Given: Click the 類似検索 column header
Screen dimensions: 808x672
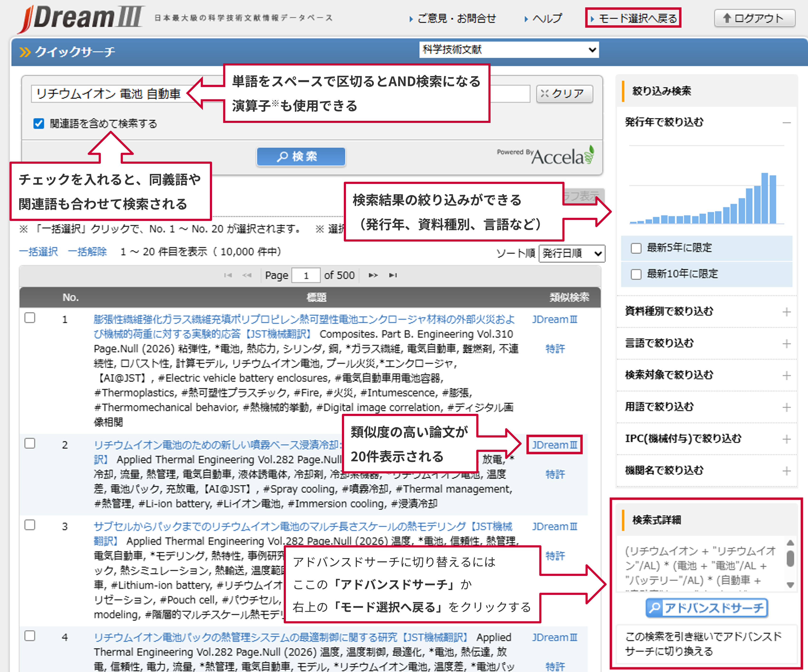Looking at the screenshot, I should pos(569,297).
